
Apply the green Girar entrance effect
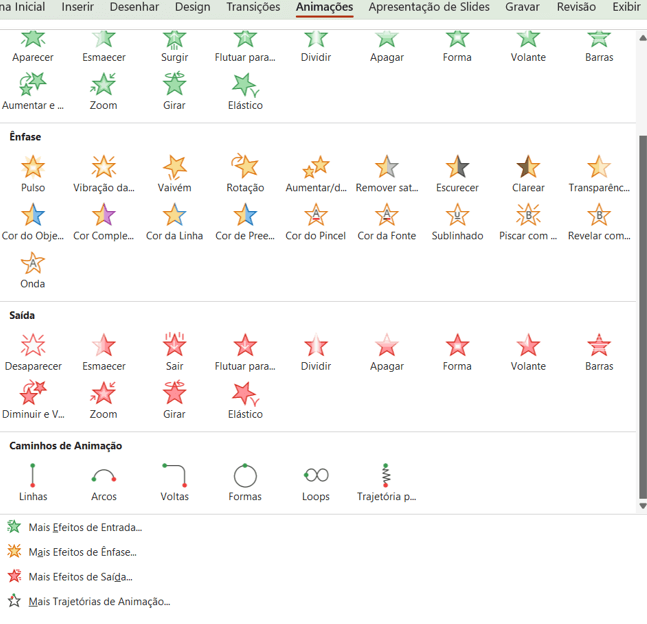(x=175, y=91)
